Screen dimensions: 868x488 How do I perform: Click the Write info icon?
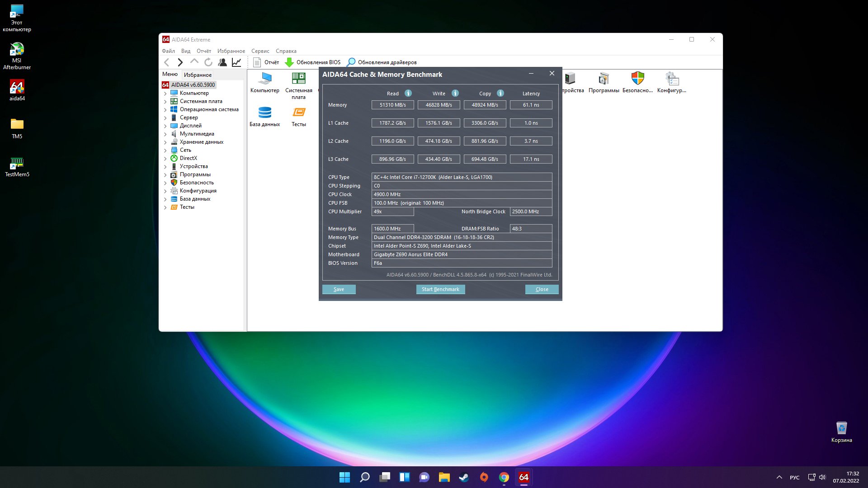point(455,93)
